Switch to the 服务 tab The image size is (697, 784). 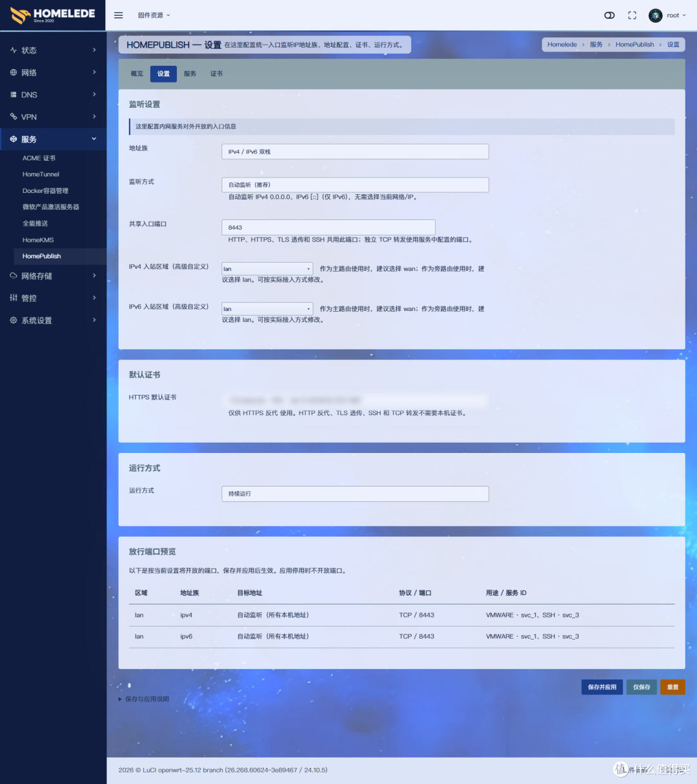(190, 74)
